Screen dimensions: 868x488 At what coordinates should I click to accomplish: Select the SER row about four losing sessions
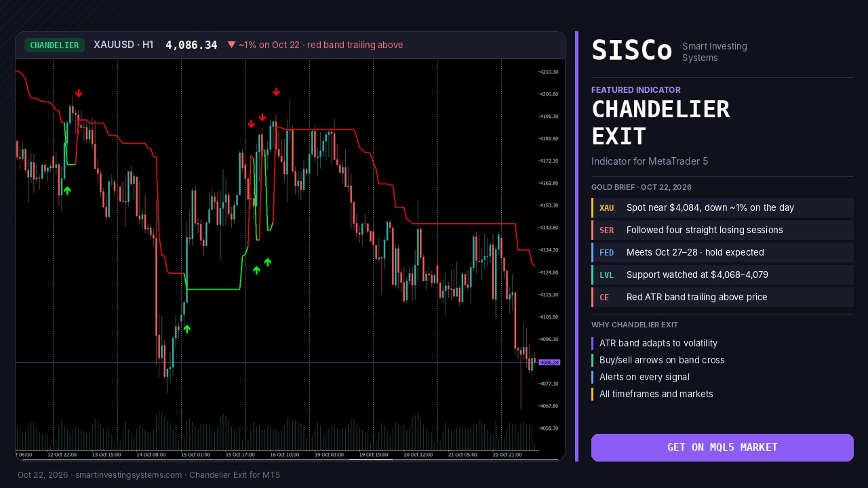pos(722,230)
